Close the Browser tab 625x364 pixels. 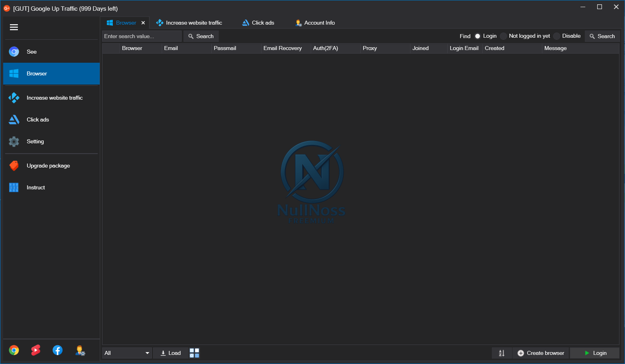[143, 23]
